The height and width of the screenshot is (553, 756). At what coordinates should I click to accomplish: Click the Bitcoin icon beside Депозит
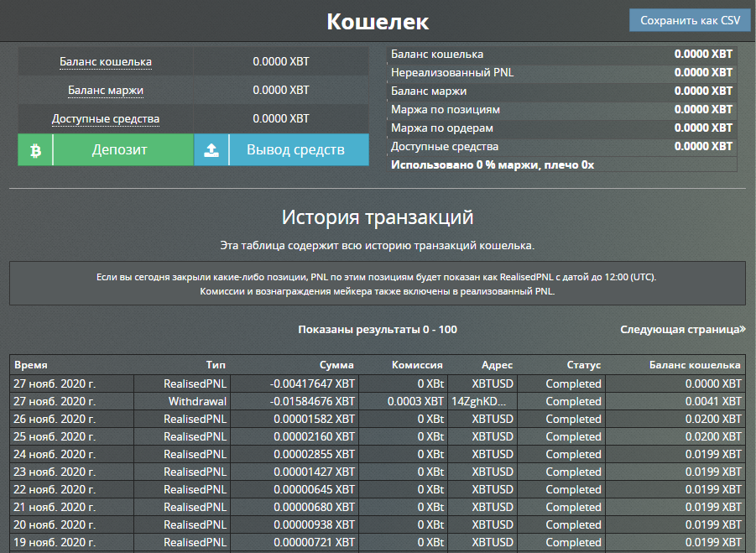[35, 150]
